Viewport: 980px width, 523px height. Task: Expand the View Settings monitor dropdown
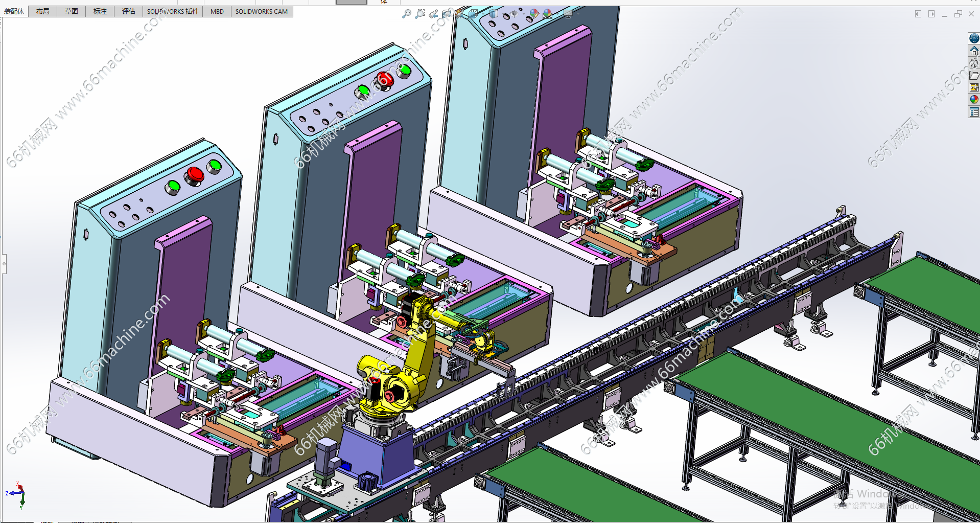coord(568,14)
